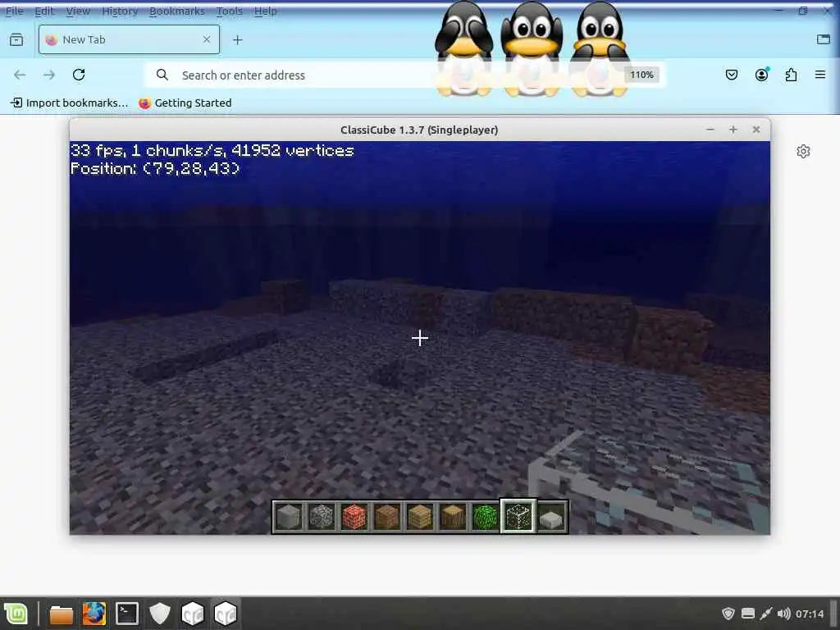840x630 pixels.
Task: Open a new tab with plus button
Action: click(238, 39)
